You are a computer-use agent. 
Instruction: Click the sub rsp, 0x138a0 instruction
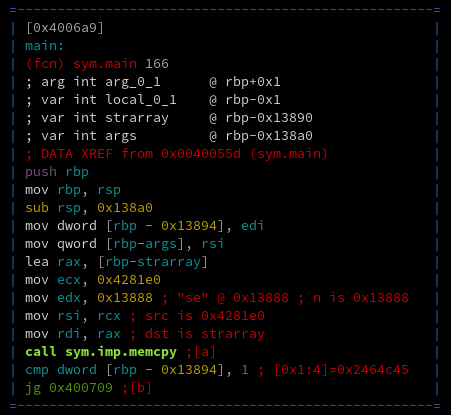point(89,208)
